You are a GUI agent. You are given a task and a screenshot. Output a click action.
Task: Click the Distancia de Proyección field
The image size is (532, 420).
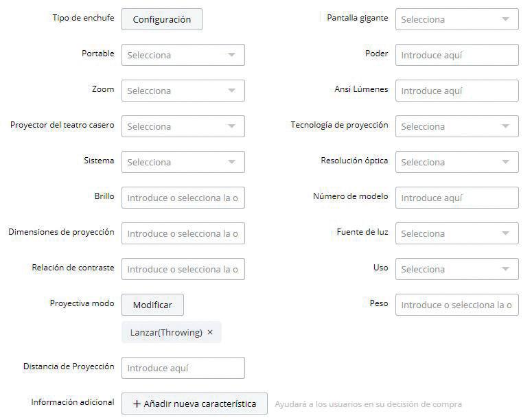tap(183, 368)
